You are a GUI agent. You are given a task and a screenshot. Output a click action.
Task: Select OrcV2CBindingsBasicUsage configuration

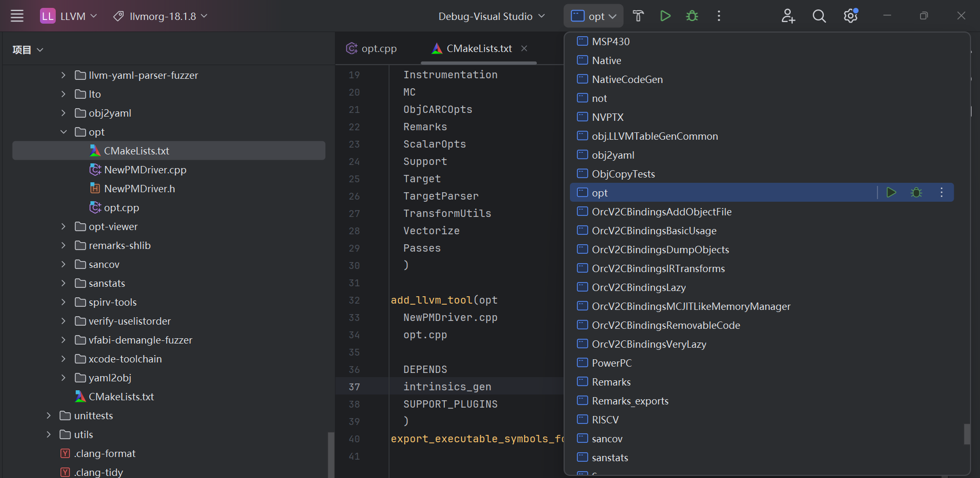[761, 231]
